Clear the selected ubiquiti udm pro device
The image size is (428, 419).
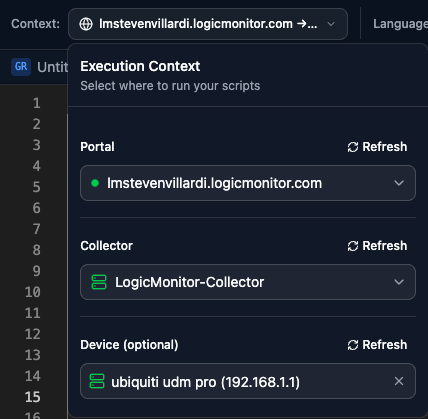(x=399, y=381)
